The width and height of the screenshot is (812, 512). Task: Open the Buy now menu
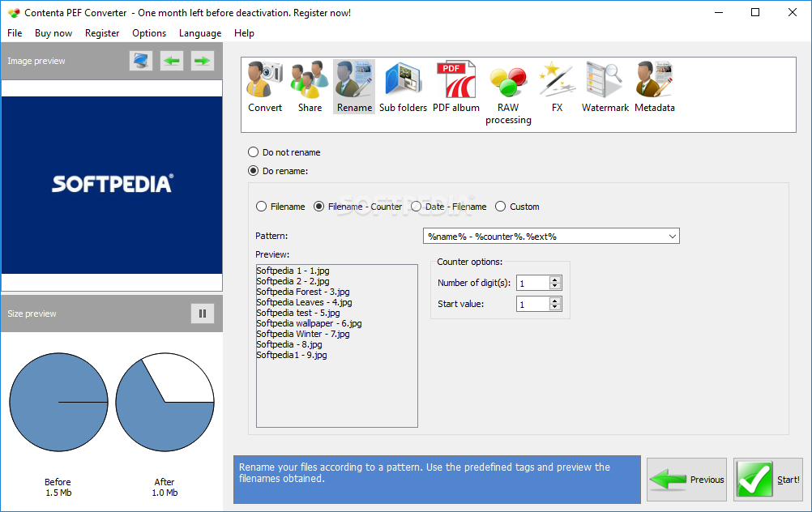pos(53,33)
